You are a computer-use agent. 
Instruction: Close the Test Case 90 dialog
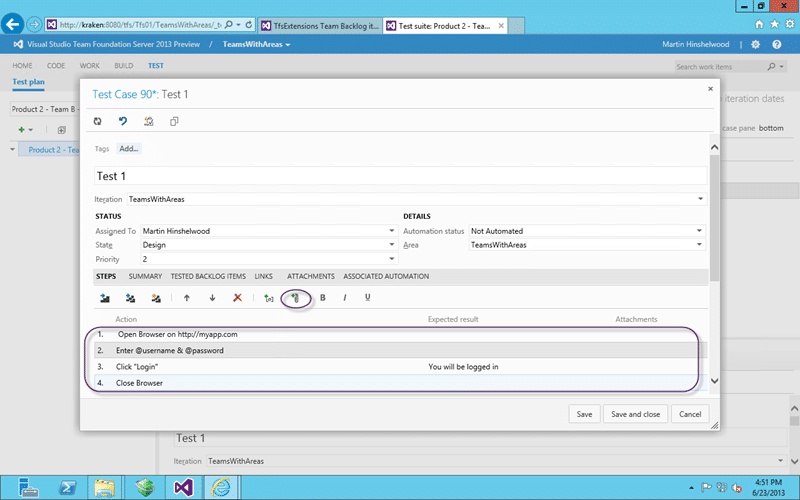pos(710,89)
